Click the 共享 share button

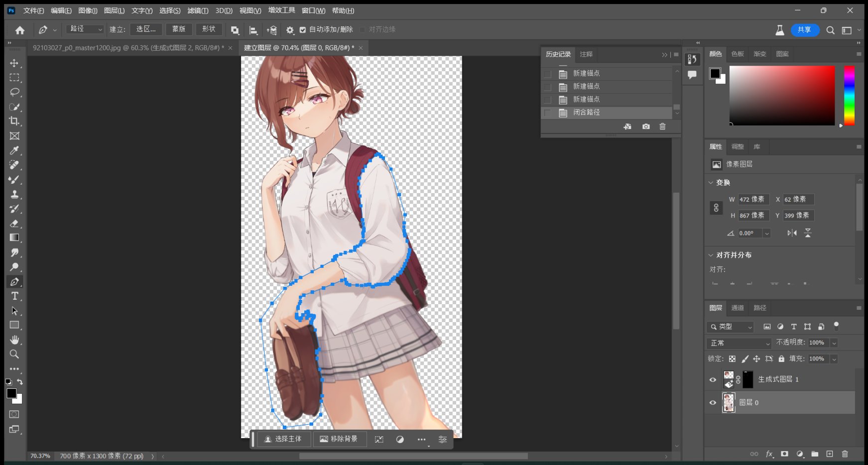(804, 30)
